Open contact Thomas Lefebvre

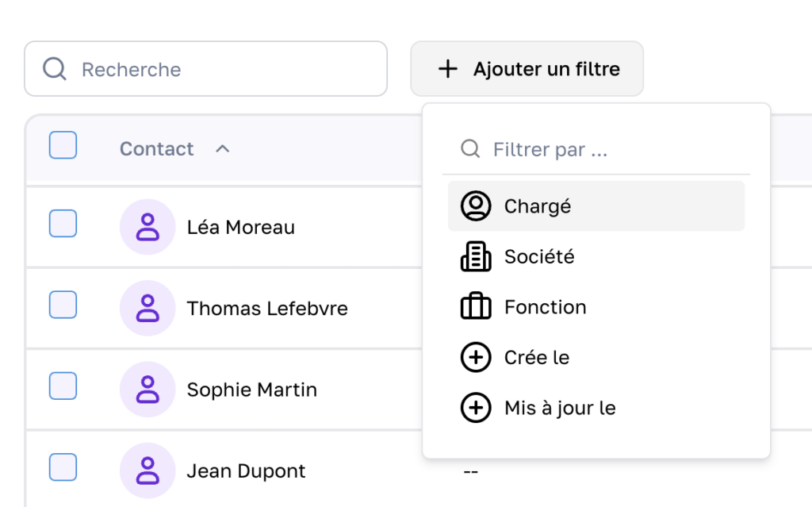266,308
